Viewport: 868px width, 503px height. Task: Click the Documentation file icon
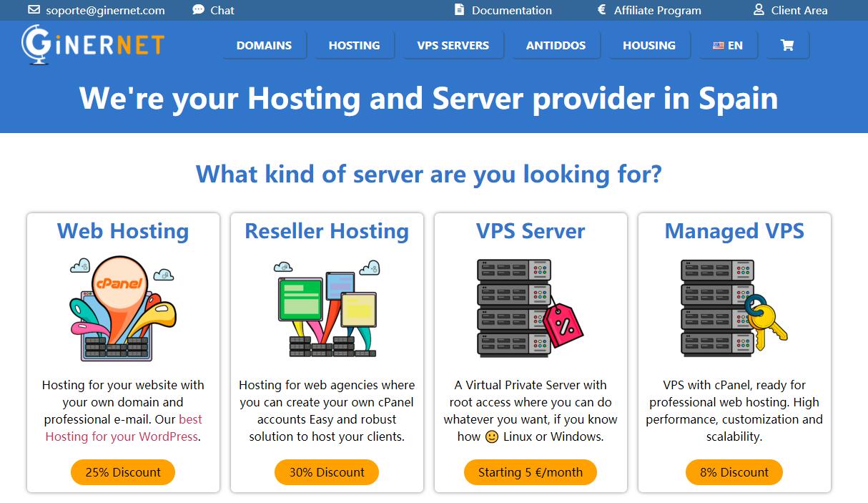459,10
